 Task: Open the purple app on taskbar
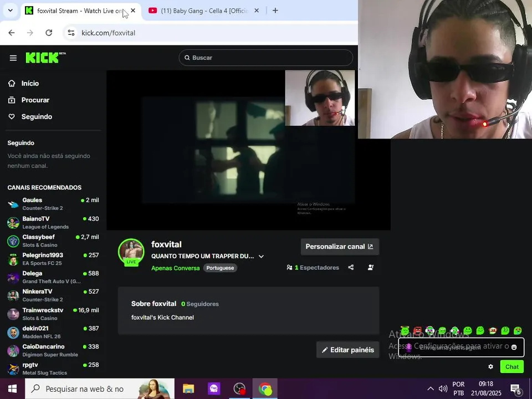tap(214, 389)
